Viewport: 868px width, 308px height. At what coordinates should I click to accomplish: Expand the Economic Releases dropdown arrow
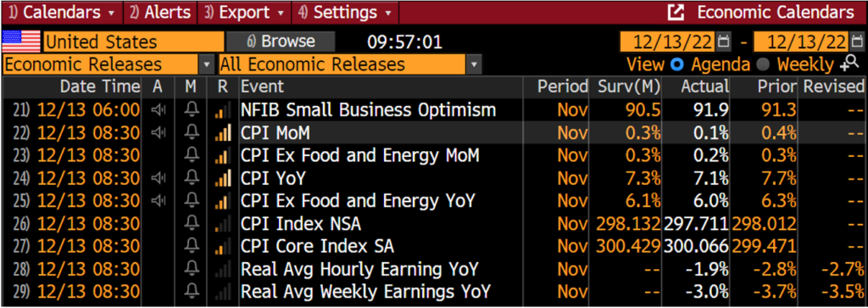(208, 64)
